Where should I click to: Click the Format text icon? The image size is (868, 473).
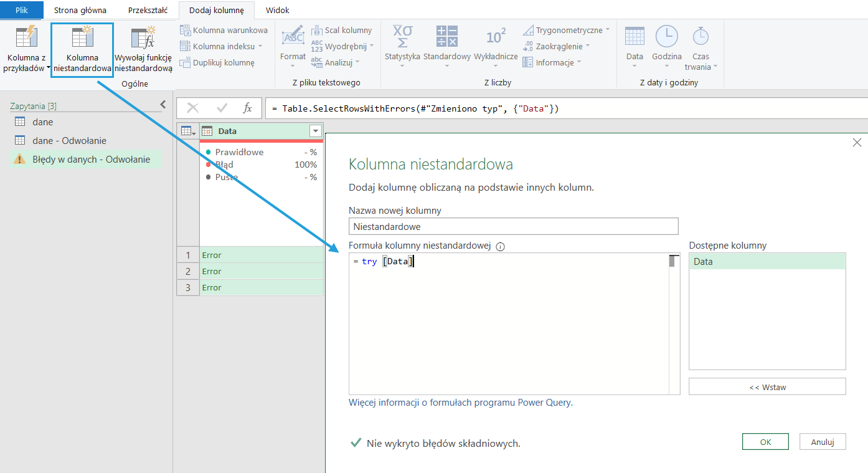[x=293, y=36]
